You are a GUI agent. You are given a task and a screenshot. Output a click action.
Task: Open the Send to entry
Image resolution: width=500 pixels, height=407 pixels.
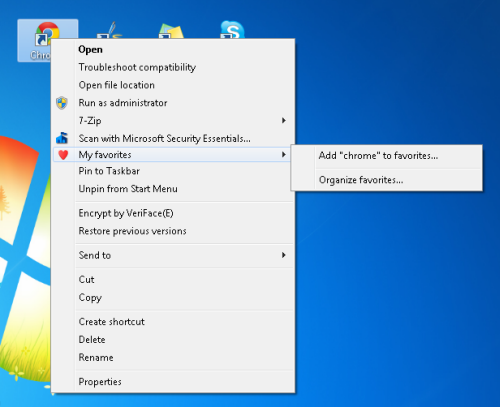point(173,255)
